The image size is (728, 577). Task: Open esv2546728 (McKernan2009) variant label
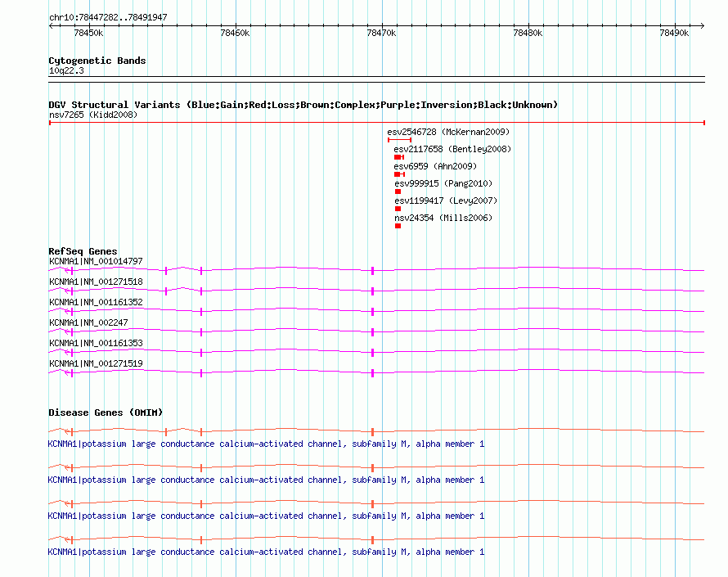[x=448, y=132]
